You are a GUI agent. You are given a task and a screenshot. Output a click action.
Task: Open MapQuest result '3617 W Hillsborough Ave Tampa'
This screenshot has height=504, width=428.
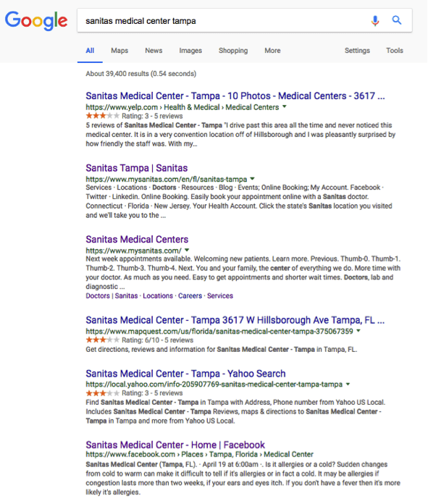coord(235,320)
